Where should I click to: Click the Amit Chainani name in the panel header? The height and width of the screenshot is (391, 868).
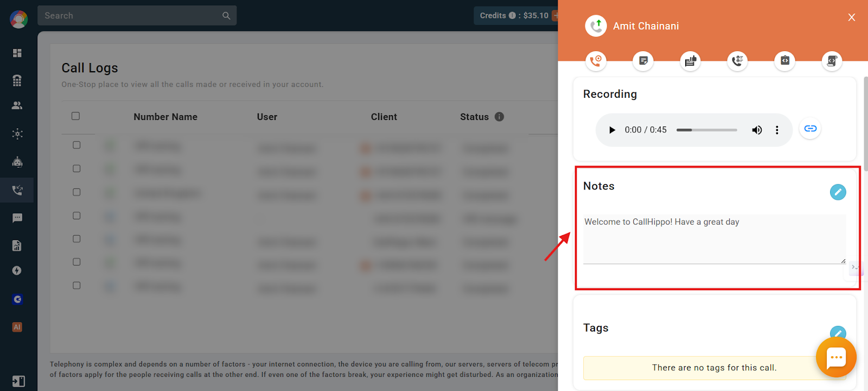tap(646, 26)
